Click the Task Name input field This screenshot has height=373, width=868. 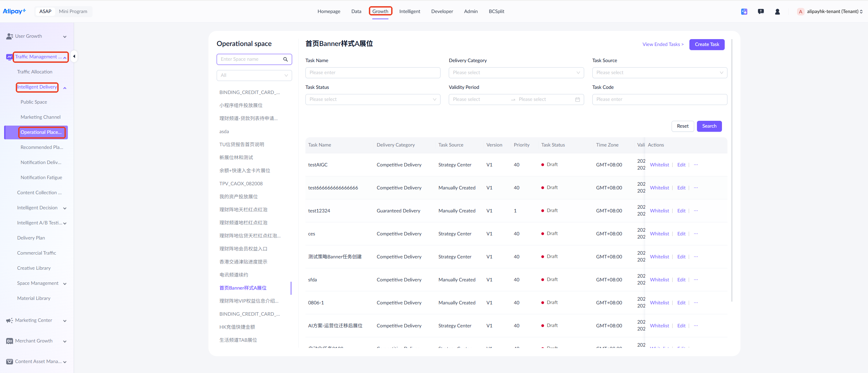(x=373, y=73)
